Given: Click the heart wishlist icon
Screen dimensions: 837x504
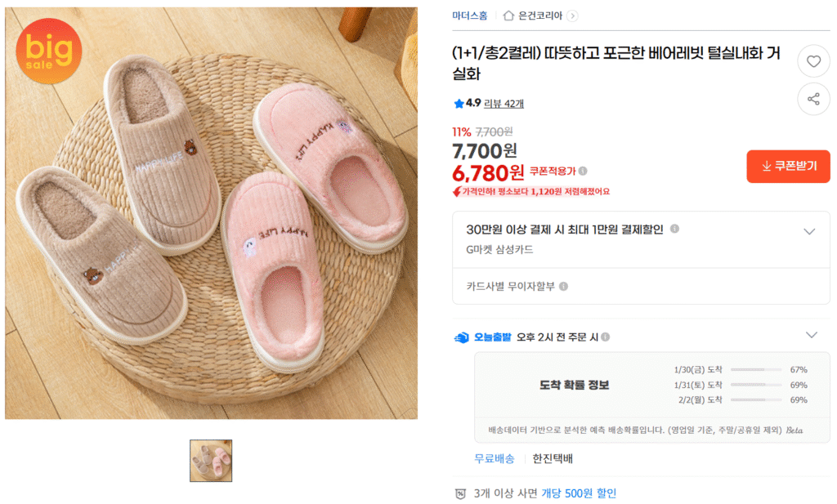Looking at the screenshot, I should (812, 61).
